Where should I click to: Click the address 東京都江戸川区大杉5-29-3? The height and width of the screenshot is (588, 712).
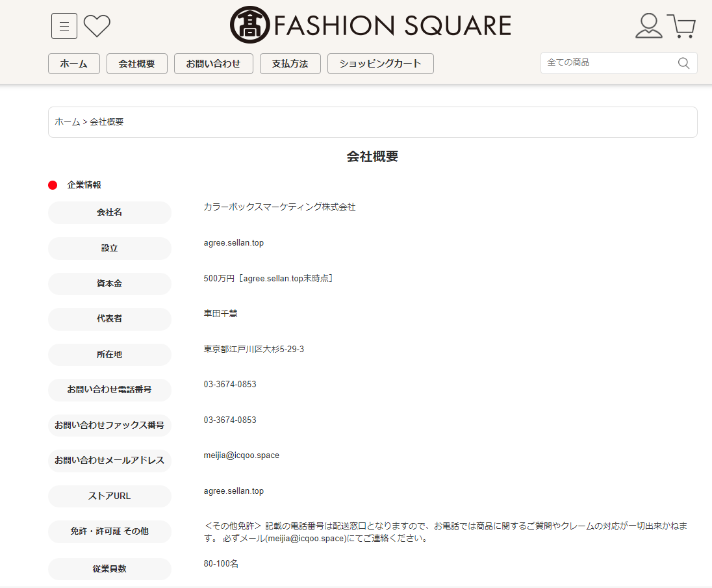point(254,349)
